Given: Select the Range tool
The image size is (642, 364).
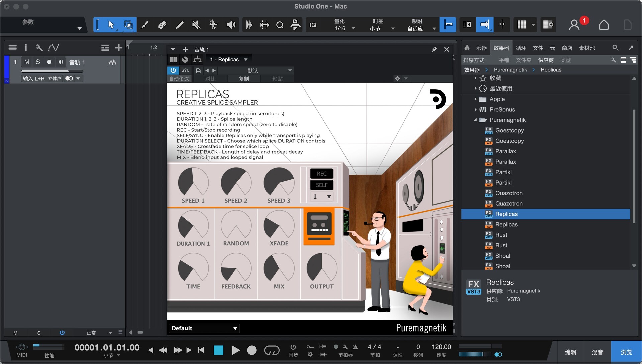Looking at the screenshot, I should pyautogui.click(x=128, y=25).
